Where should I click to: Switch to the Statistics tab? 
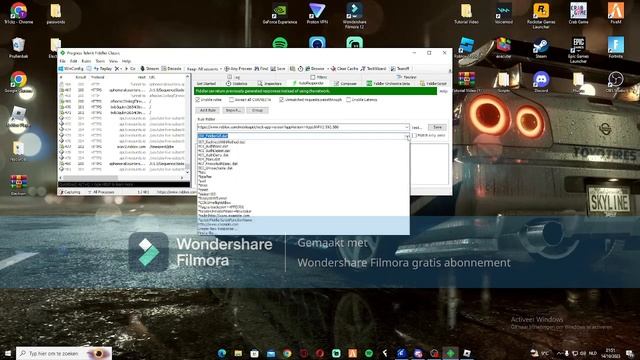coord(236,83)
